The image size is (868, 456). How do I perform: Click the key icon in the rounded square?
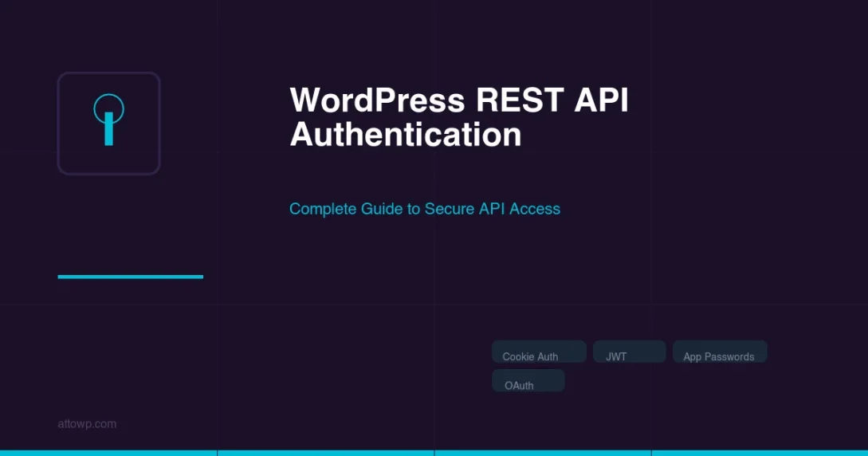(x=108, y=120)
